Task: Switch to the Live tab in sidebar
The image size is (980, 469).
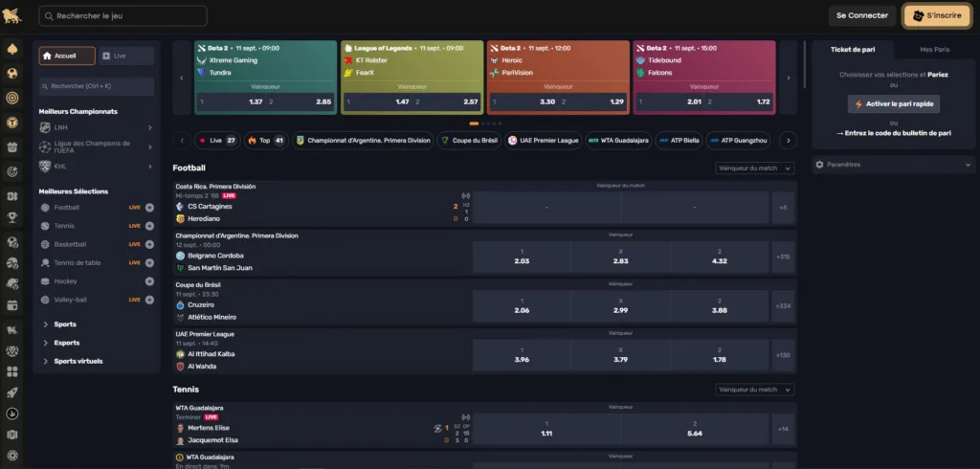Action: coord(125,56)
